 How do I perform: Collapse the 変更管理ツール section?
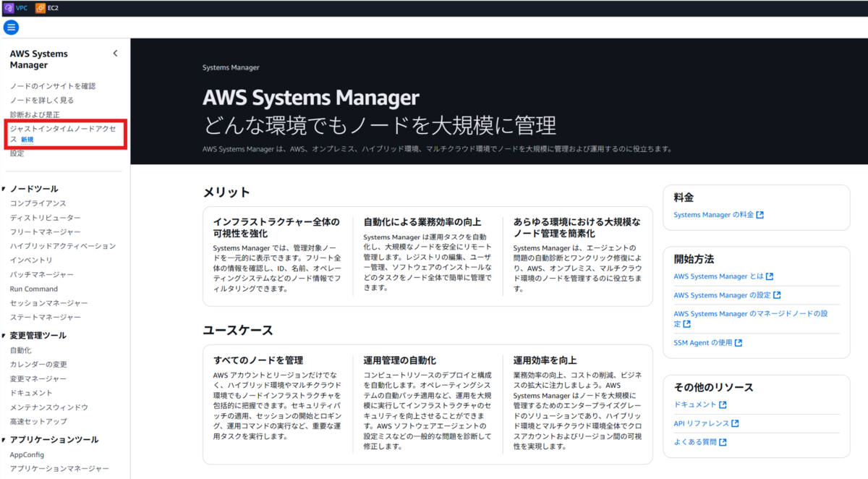click(x=4, y=336)
